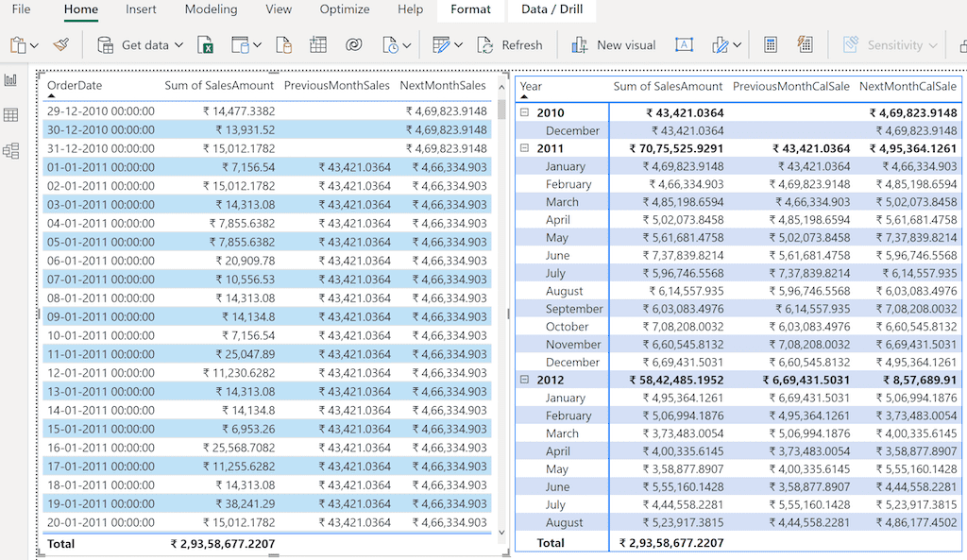967x560 pixels.
Task: Click the Enter data icon
Action: [x=318, y=44]
